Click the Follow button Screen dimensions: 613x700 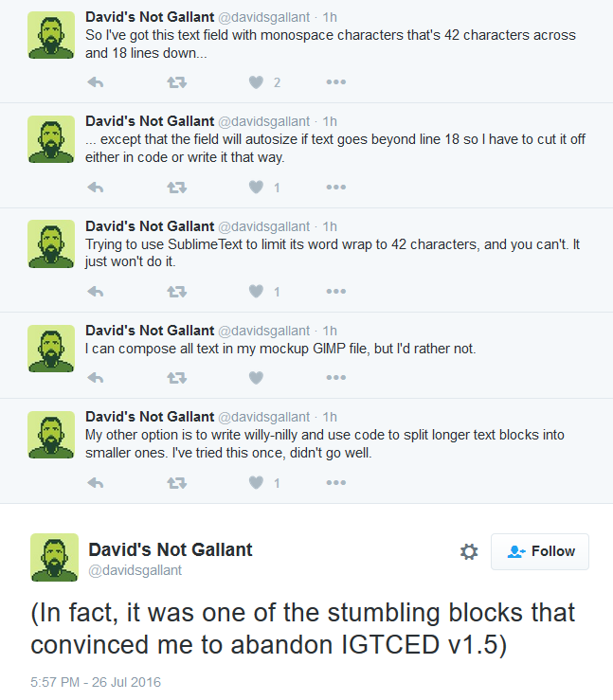(540, 551)
